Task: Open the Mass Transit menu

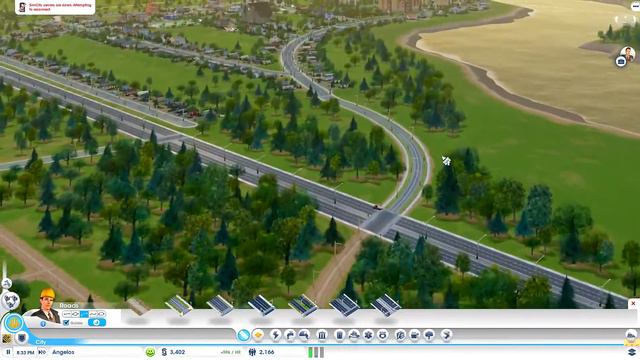Action: (414, 335)
